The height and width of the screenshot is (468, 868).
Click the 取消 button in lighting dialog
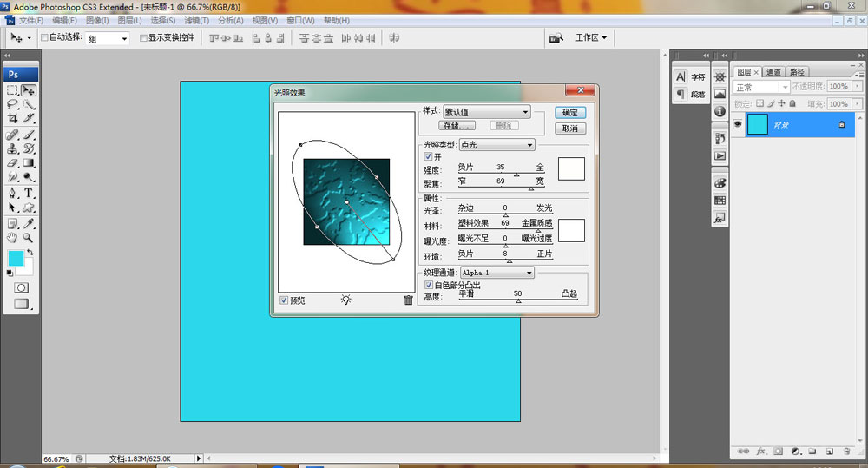(570, 129)
